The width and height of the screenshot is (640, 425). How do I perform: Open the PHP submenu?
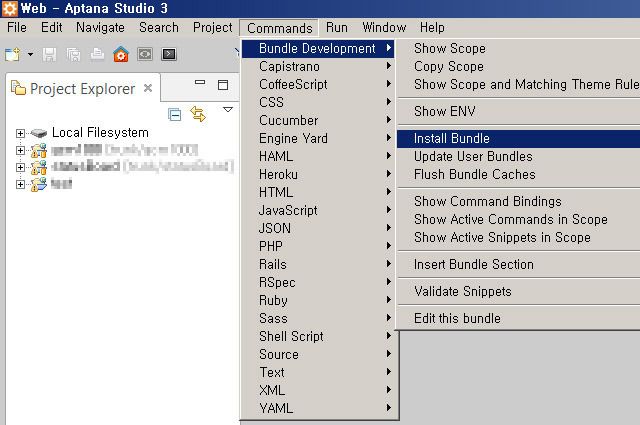[x=318, y=246]
